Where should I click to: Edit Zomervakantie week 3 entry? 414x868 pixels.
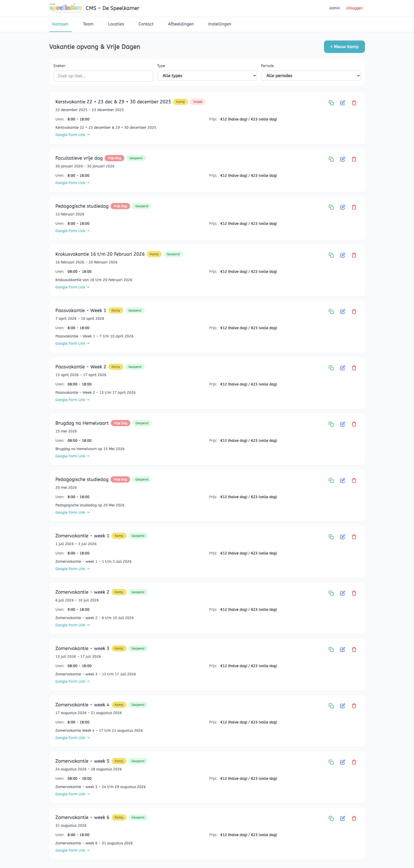coord(342,649)
